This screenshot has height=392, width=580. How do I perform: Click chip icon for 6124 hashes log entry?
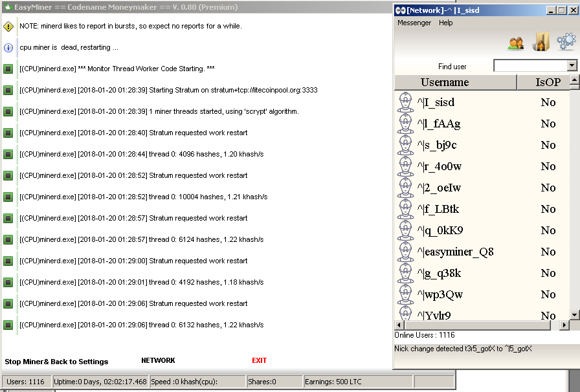click(8, 239)
